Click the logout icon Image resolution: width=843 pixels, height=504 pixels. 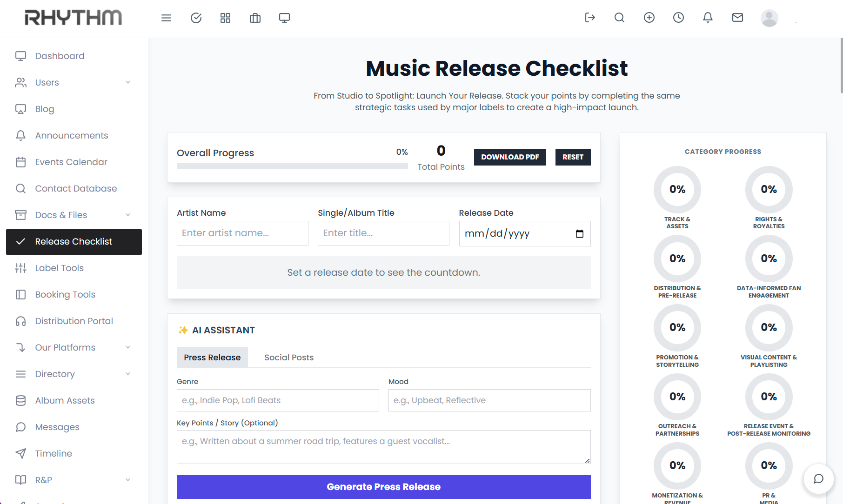click(590, 18)
